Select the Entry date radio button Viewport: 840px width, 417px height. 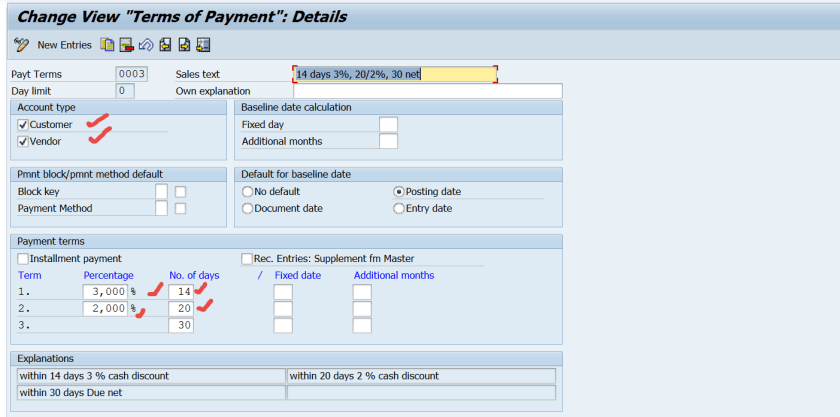point(399,209)
